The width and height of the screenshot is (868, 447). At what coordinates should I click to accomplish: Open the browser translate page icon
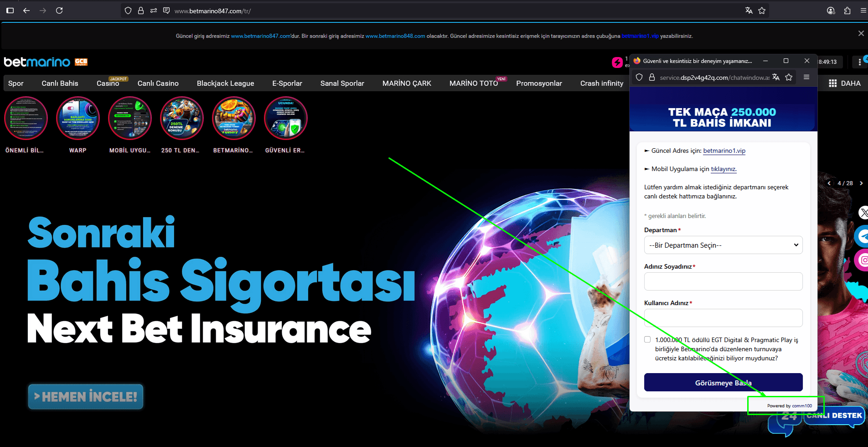coord(749,10)
